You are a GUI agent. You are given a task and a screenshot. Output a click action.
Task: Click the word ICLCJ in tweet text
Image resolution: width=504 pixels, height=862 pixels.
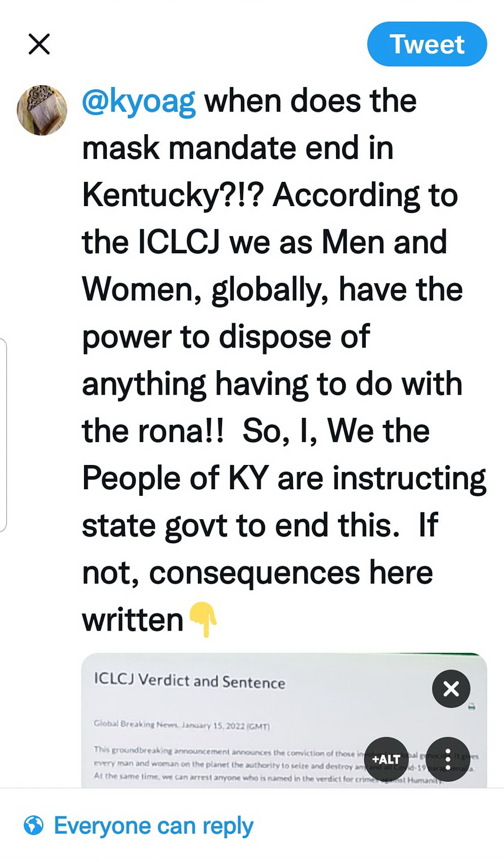pos(179,242)
